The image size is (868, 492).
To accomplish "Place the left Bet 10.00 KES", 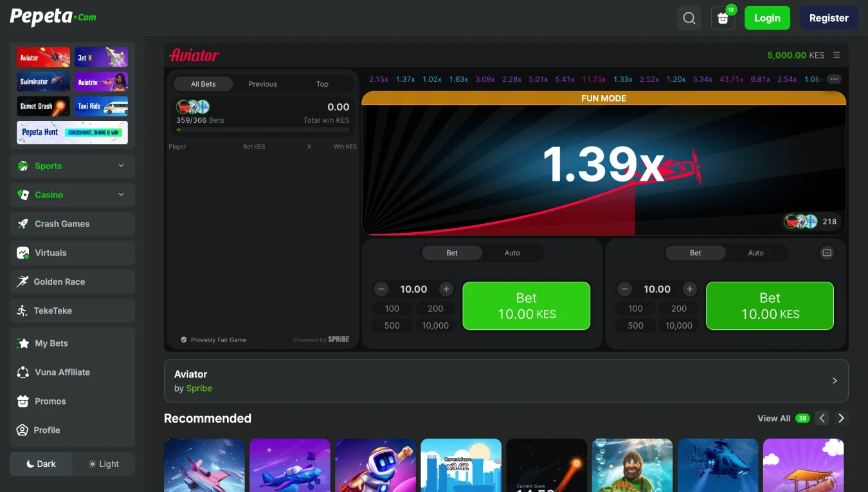I will pos(526,306).
